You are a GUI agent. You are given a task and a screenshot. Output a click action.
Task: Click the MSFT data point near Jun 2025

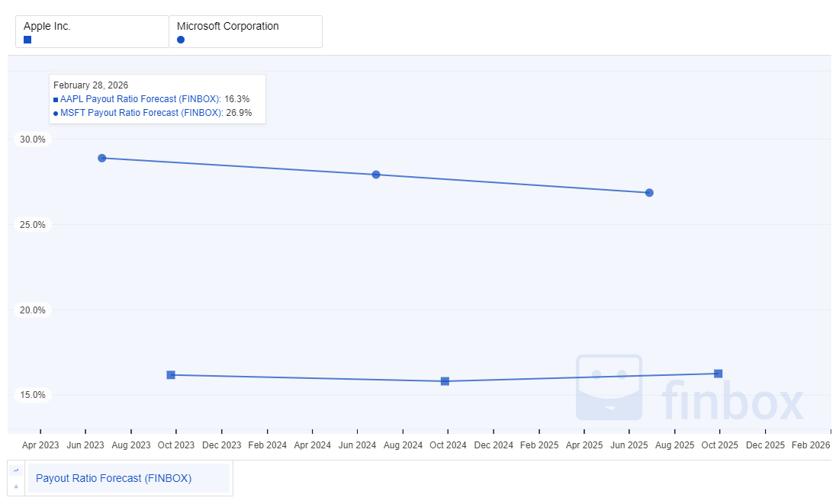click(649, 193)
